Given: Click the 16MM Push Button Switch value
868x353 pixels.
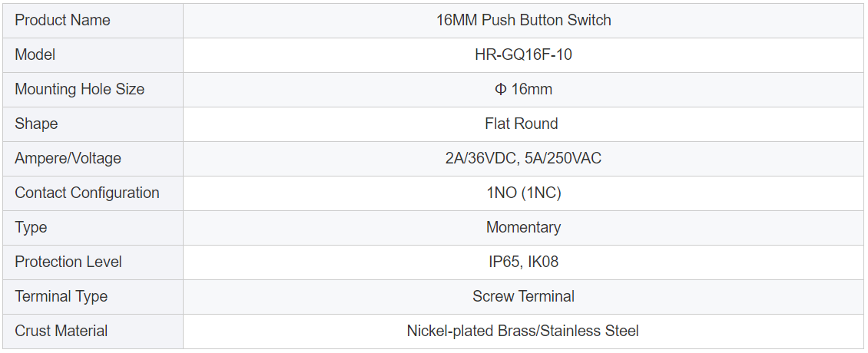Looking at the screenshot, I should coord(523,21).
